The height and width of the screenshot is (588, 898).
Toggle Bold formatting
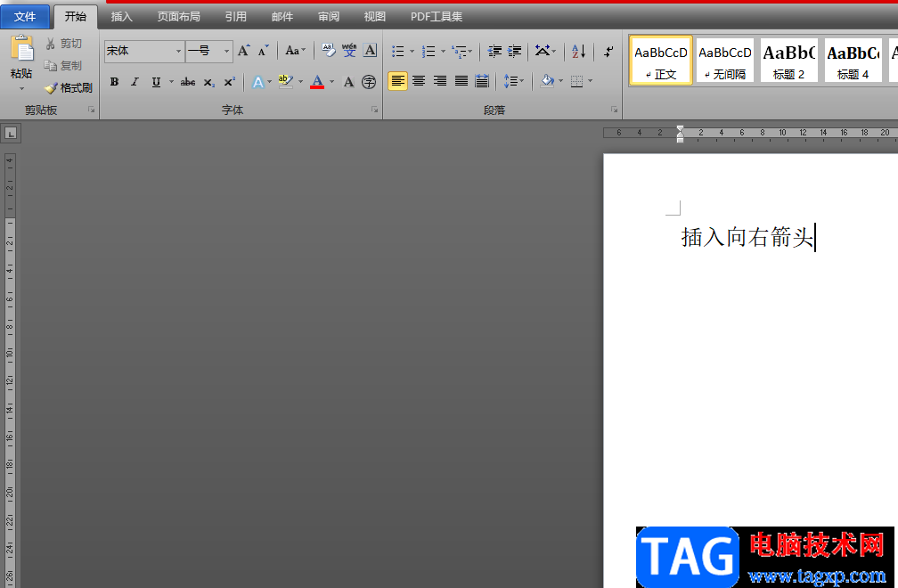pyautogui.click(x=115, y=82)
